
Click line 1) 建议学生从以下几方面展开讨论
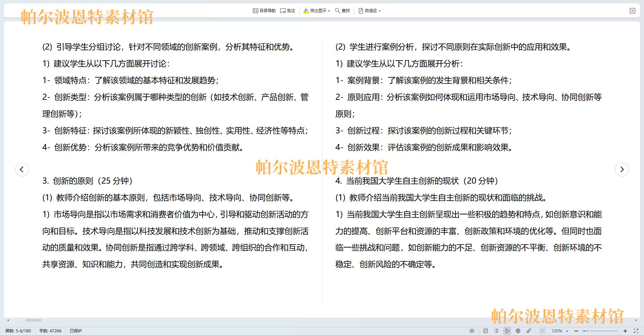coord(106,64)
